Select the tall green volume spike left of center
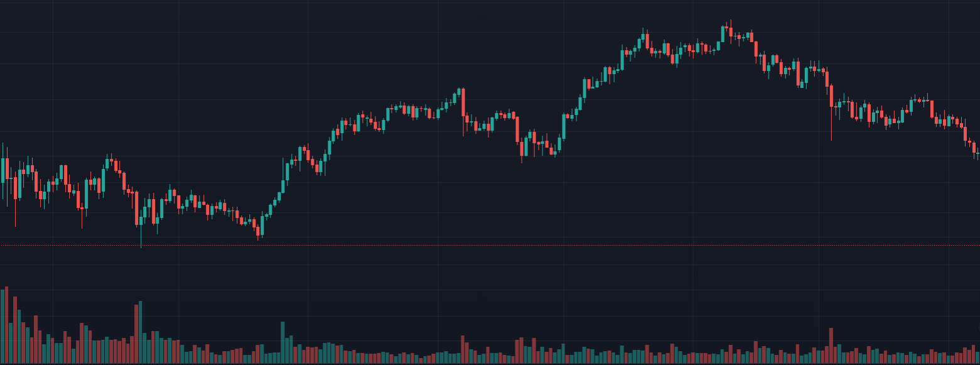This screenshot has height=365, width=980. pyautogui.click(x=283, y=342)
